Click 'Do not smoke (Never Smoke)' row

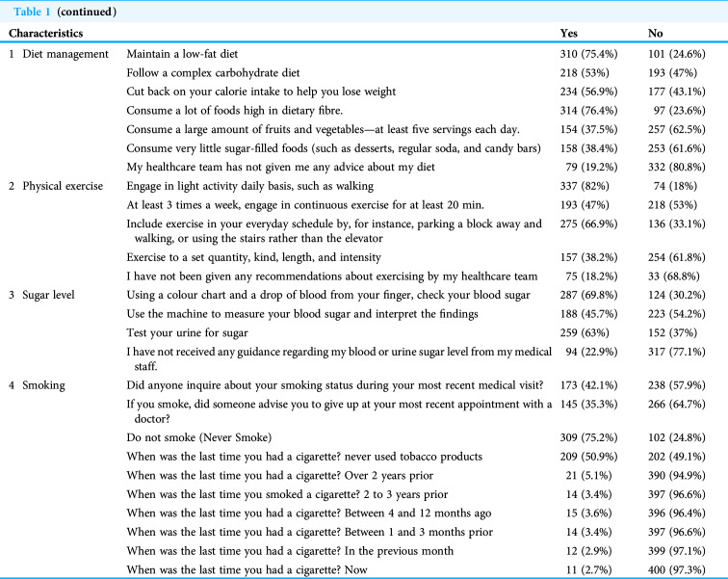click(x=199, y=437)
